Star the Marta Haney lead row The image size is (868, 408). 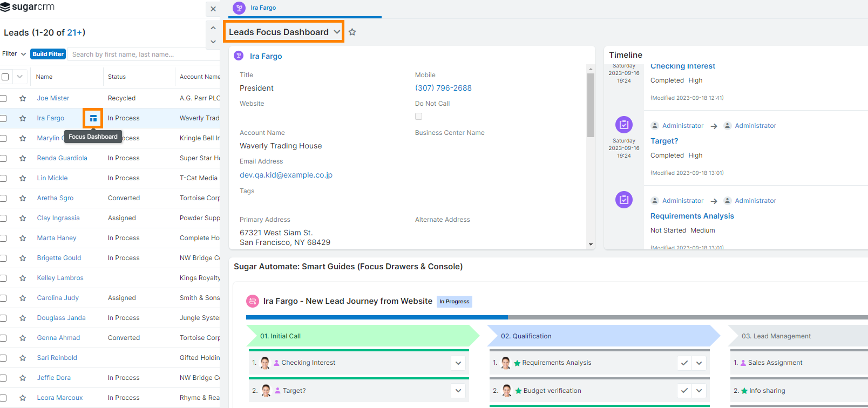pos(23,238)
